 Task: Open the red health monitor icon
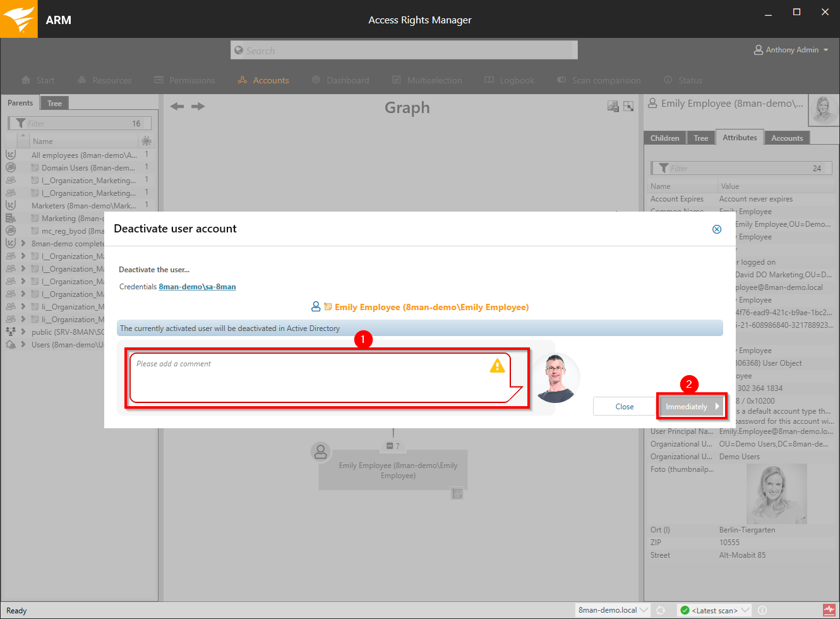[x=829, y=610]
